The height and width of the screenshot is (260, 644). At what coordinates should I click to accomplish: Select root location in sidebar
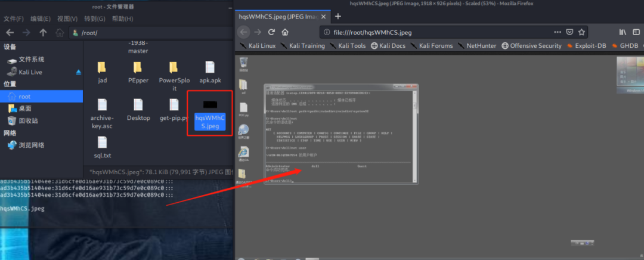(42, 97)
